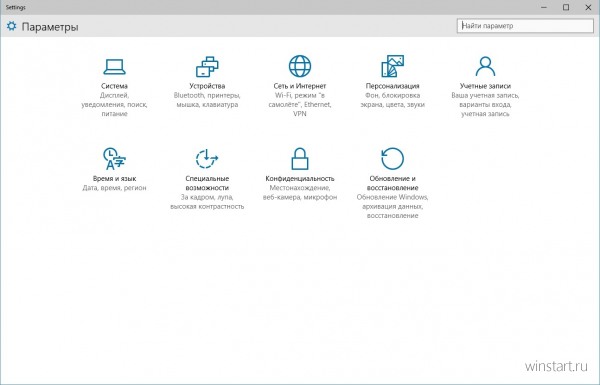Screen dimensions: 600x385
Task: Click the Устройства title text
Action: click(x=207, y=86)
